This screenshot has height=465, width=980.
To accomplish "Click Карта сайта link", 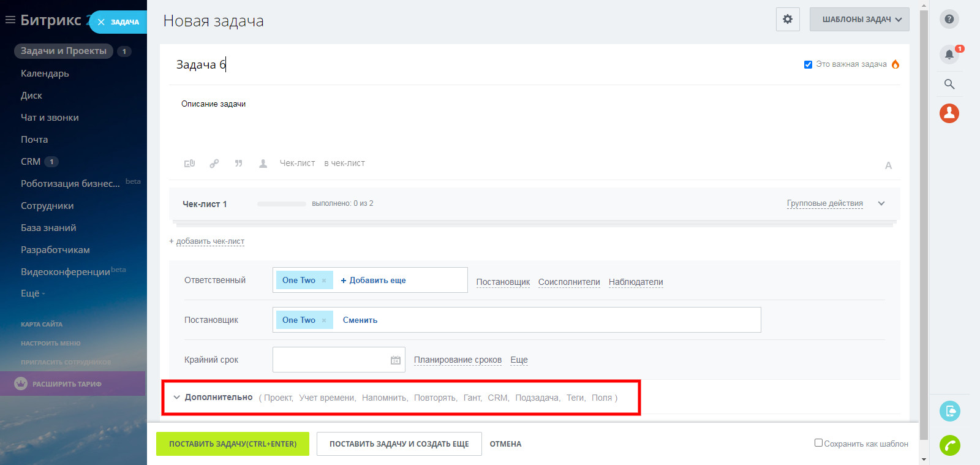I will [42, 325].
